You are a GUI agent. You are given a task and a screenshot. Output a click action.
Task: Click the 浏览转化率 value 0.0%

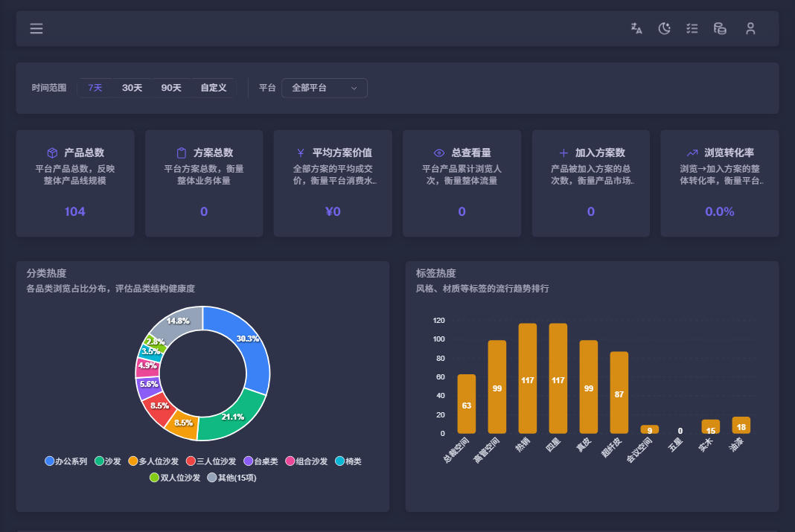pyautogui.click(x=720, y=211)
